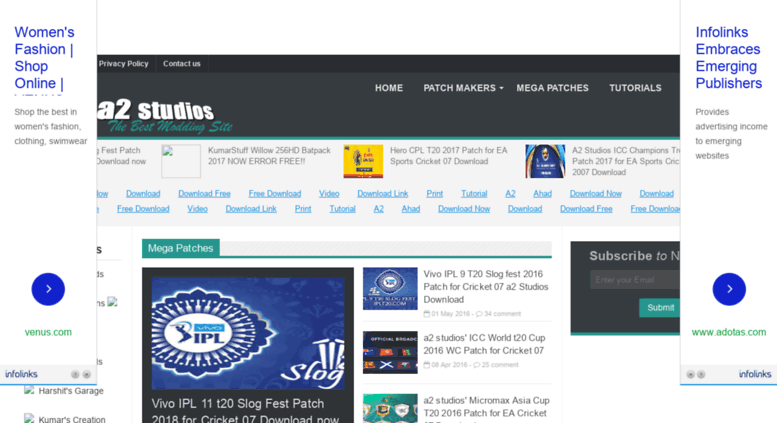Click the Hero CPL T20 2017 Patch headline
Viewport: 777px width, 423px height.
[448, 156]
